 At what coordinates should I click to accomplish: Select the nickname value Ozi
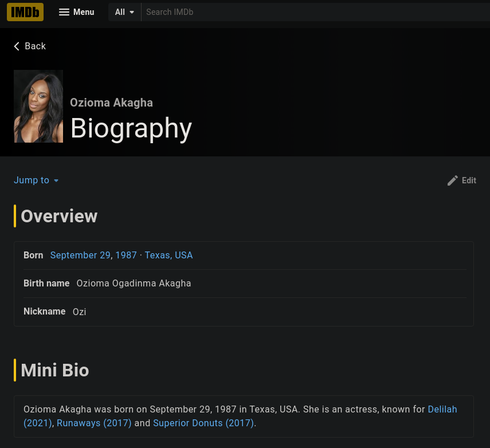[x=80, y=312]
